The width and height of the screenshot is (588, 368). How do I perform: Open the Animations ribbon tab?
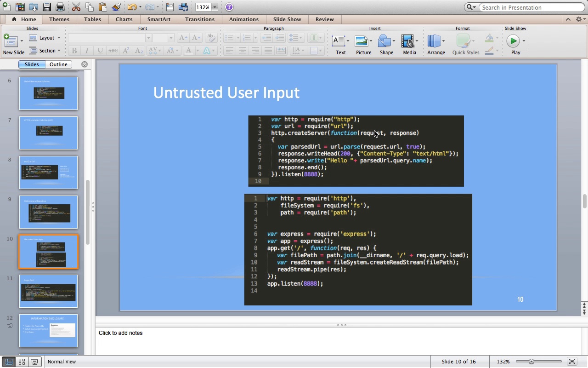244,19
